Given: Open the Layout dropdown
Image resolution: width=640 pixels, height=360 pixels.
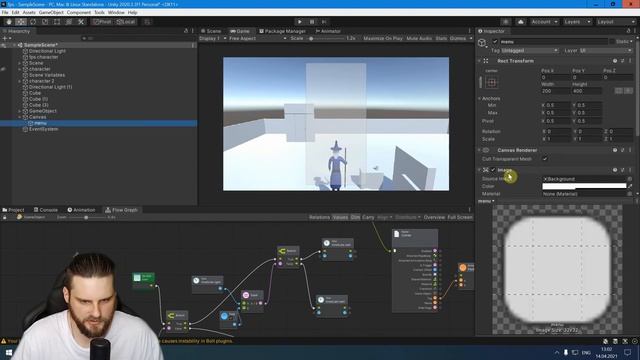Looking at the screenshot, I should tap(615, 22).
